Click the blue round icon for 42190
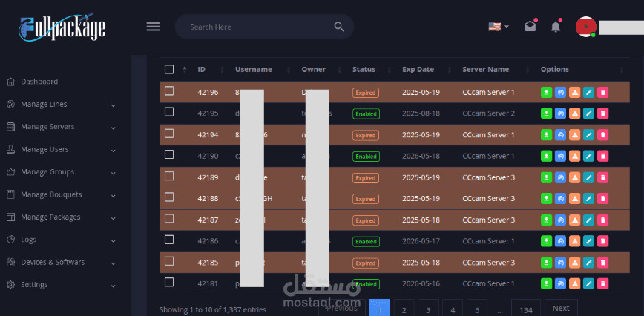The height and width of the screenshot is (316, 644). point(560,156)
